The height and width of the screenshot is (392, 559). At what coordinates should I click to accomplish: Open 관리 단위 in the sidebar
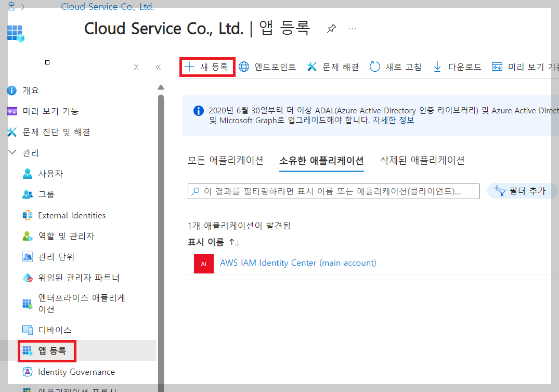[x=56, y=257]
